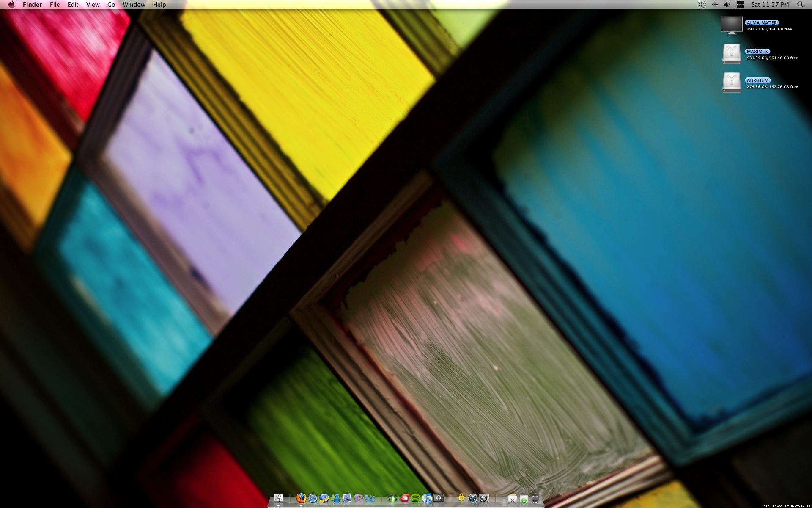Viewport: 812px width, 508px height.
Task: Open the volume control in menu bar
Action: 727,5
